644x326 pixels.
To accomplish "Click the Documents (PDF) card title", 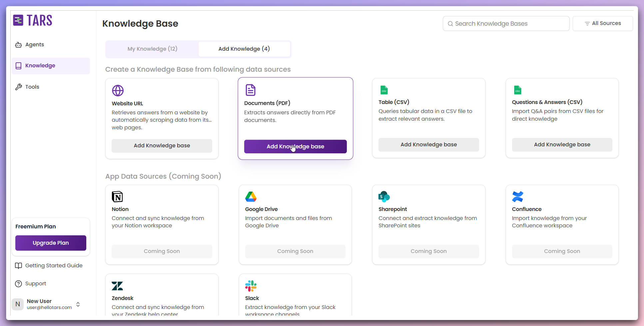I will point(267,103).
